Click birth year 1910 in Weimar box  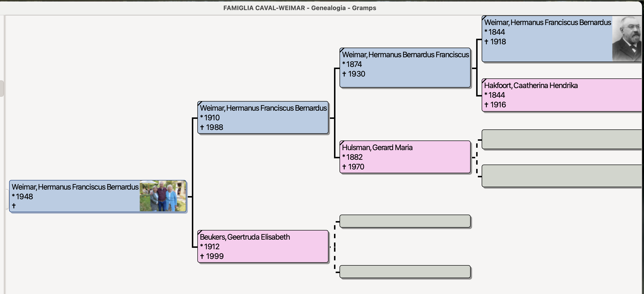coord(212,118)
